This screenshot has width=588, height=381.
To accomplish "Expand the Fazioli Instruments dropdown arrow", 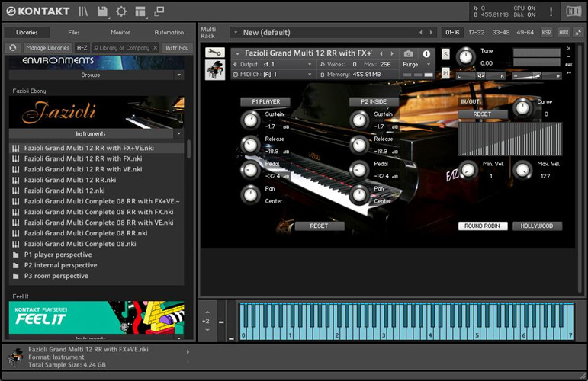I will pos(178,133).
